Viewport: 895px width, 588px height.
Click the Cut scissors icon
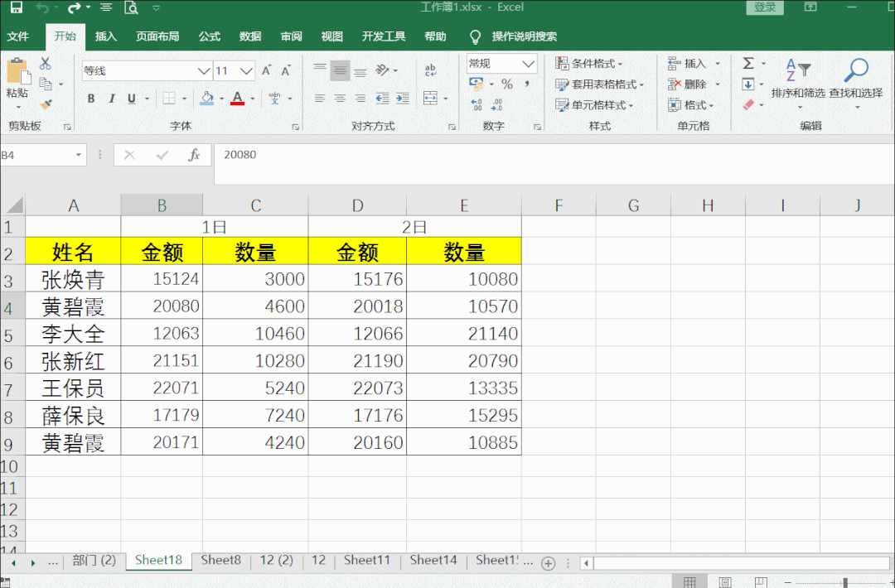point(45,63)
